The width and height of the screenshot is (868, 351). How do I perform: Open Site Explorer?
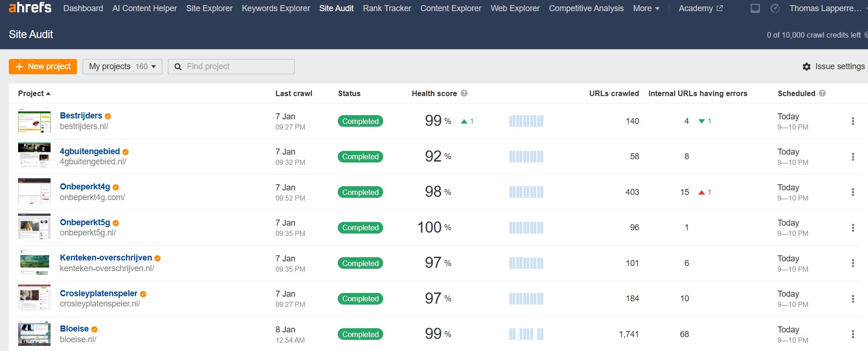tap(209, 8)
